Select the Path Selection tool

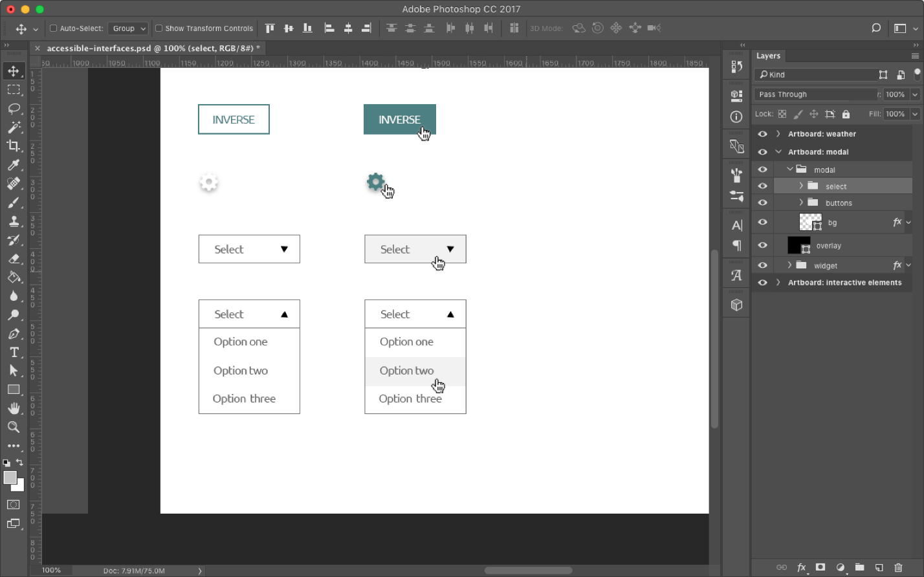tap(14, 371)
